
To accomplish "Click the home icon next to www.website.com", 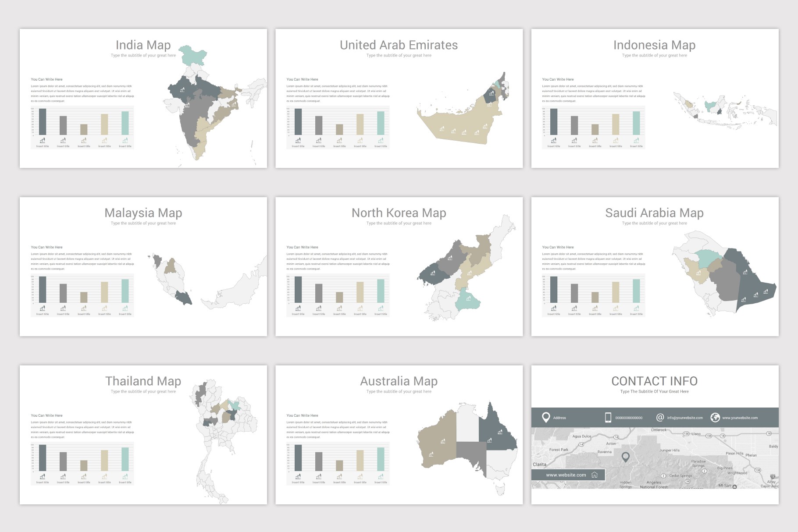I will pos(595,475).
